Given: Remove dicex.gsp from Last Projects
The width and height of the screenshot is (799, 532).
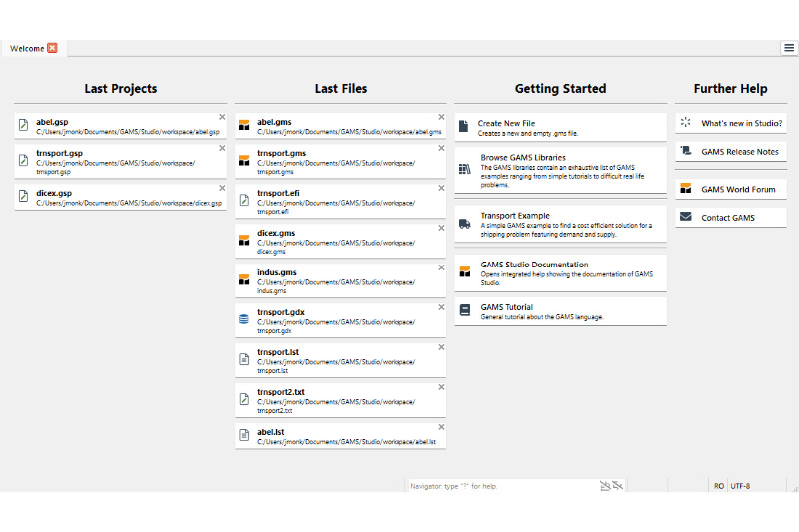Looking at the screenshot, I should pyautogui.click(x=222, y=188).
